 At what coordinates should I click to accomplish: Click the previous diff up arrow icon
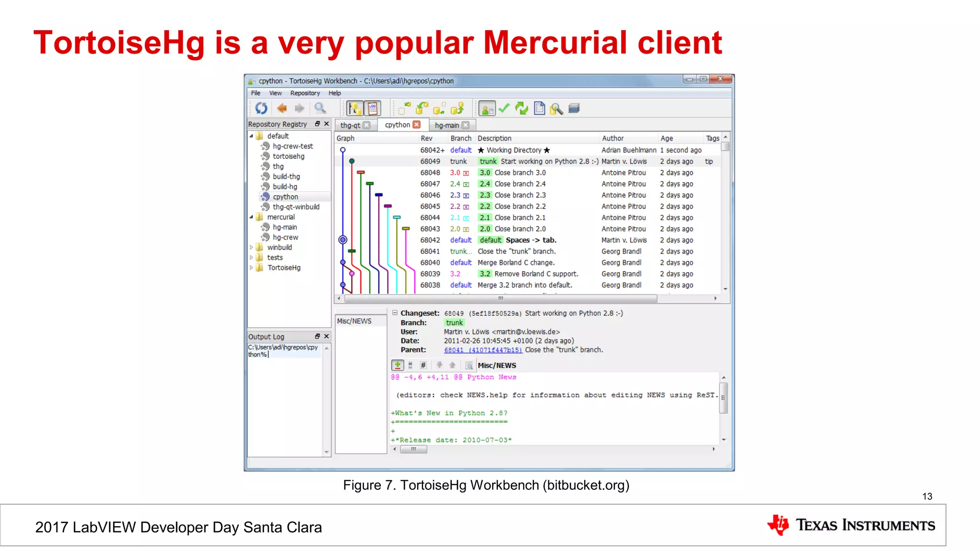pos(453,365)
